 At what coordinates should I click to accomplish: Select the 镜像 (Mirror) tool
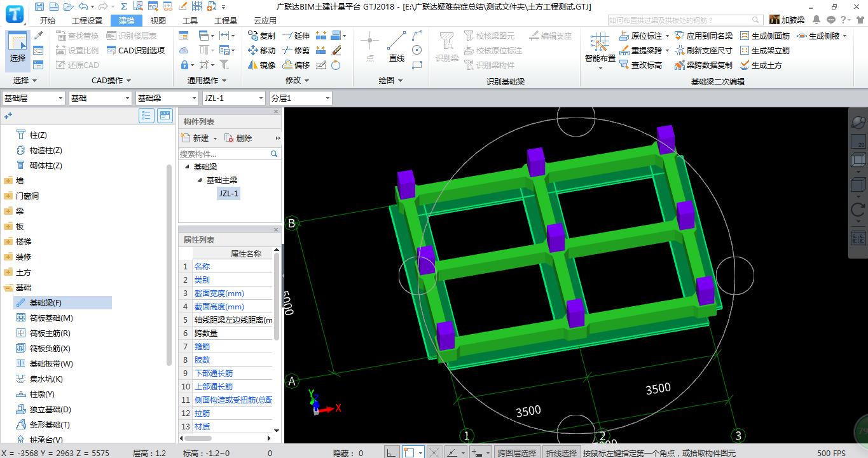click(x=261, y=65)
